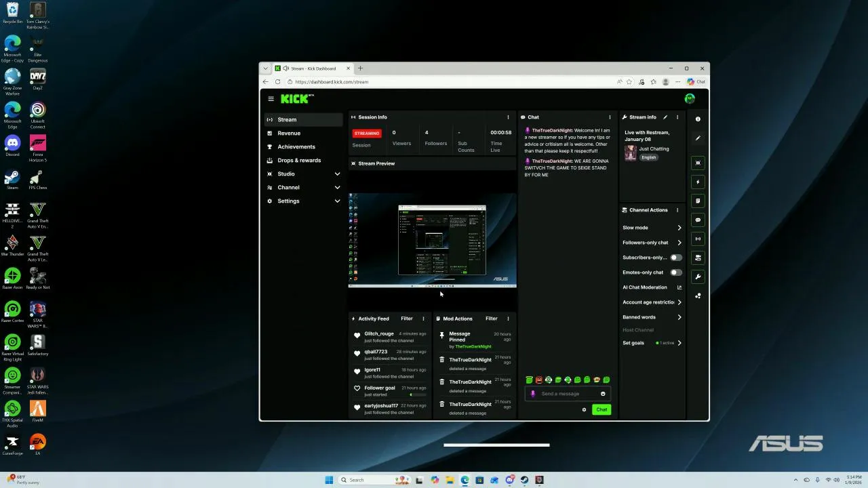The height and width of the screenshot is (488, 868).
Task: Toggle Emotes-only chat switch
Action: pos(676,272)
